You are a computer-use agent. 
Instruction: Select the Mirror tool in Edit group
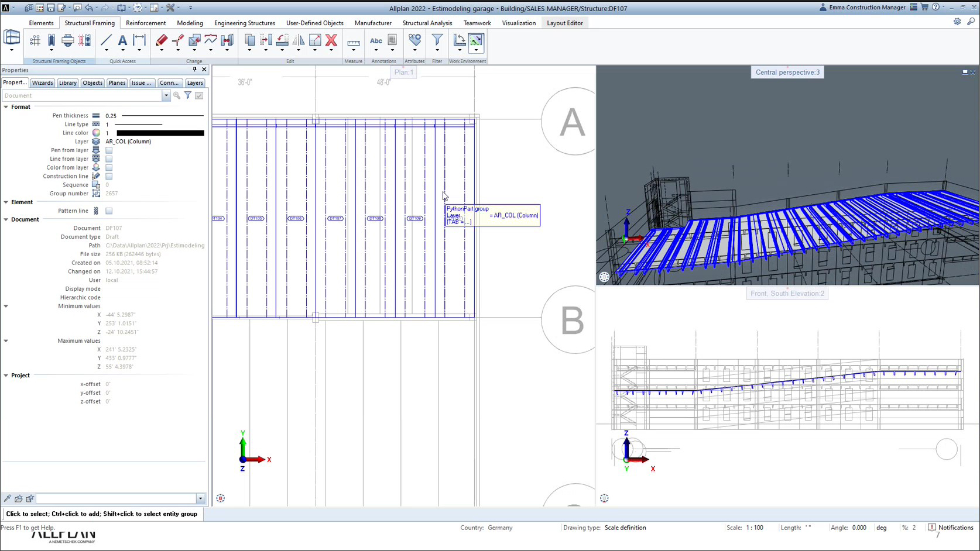[299, 40]
